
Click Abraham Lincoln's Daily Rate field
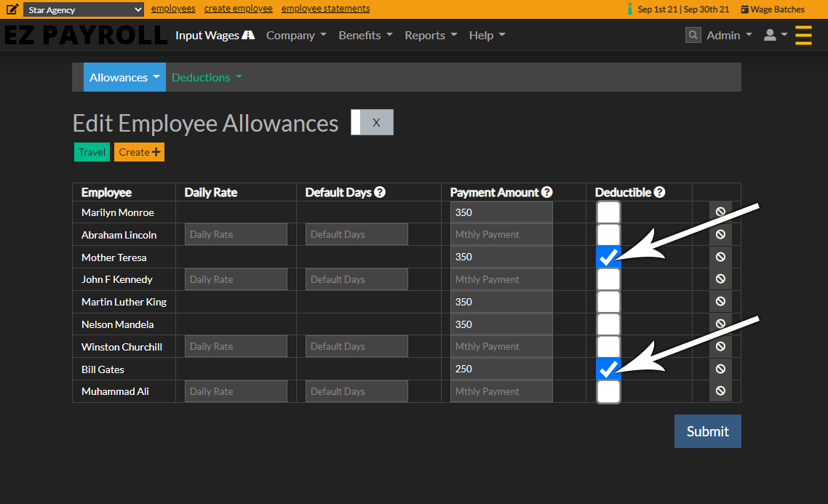pyautogui.click(x=236, y=234)
